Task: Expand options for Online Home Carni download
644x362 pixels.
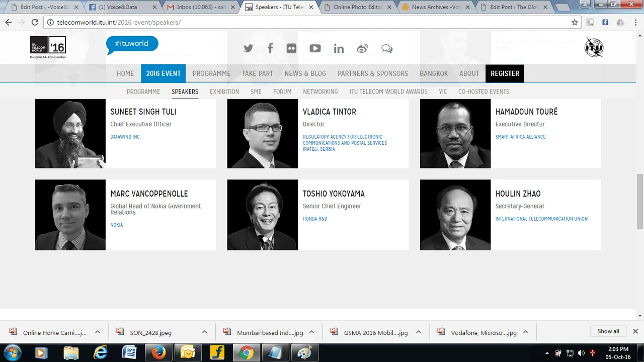Action: [x=98, y=332]
